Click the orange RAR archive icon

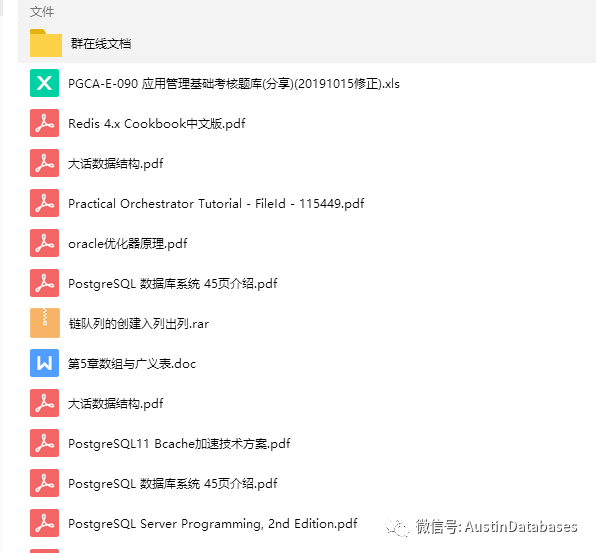(x=45, y=323)
